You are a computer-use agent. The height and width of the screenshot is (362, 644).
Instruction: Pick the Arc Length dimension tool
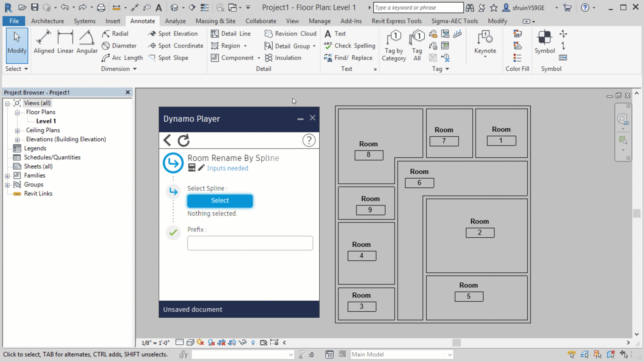pyautogui.click(x=122, y=58)
